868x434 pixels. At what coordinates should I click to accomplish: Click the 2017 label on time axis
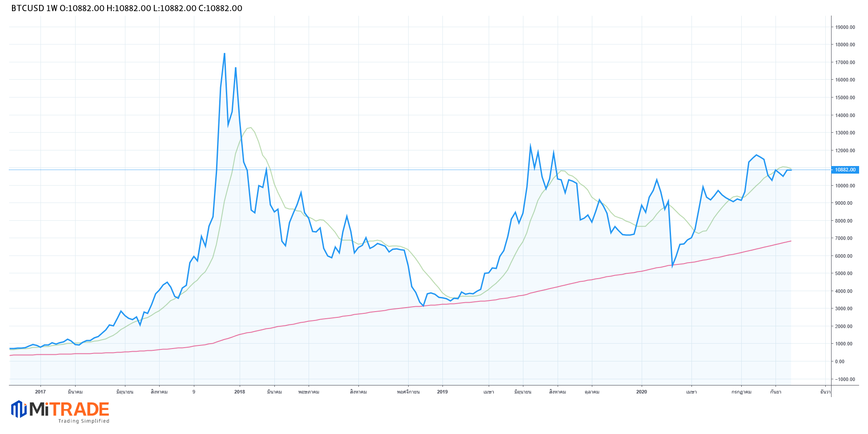[x=40, y=392]
